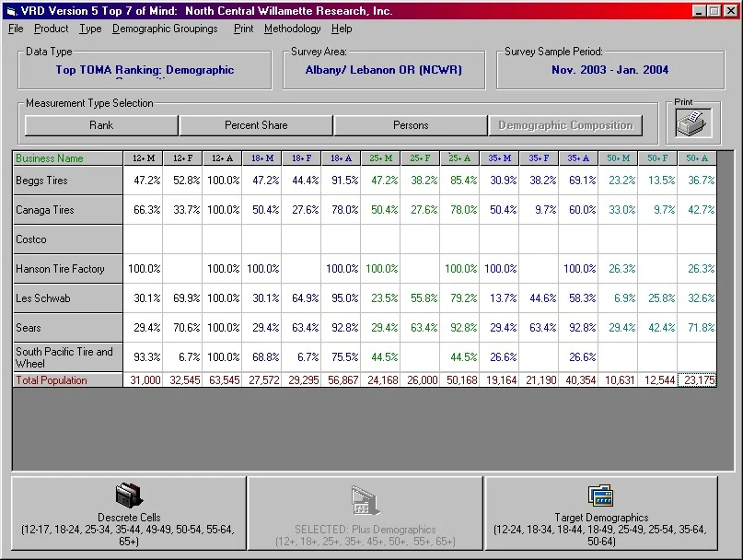Screen dimensions: 743x560
Task: Click Canaga Tires 66.3% cell
Action: [143, 210]
